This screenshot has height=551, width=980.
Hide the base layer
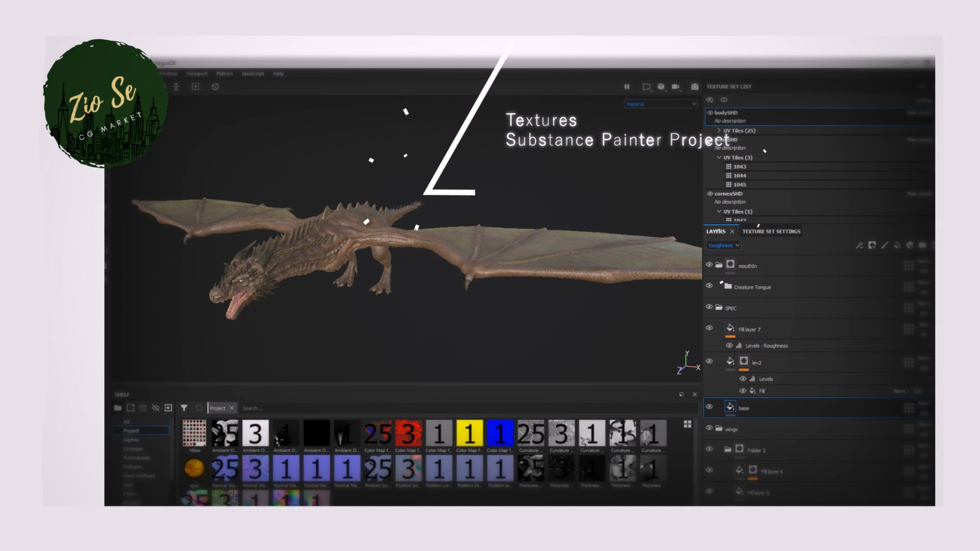tap(709, 407)
